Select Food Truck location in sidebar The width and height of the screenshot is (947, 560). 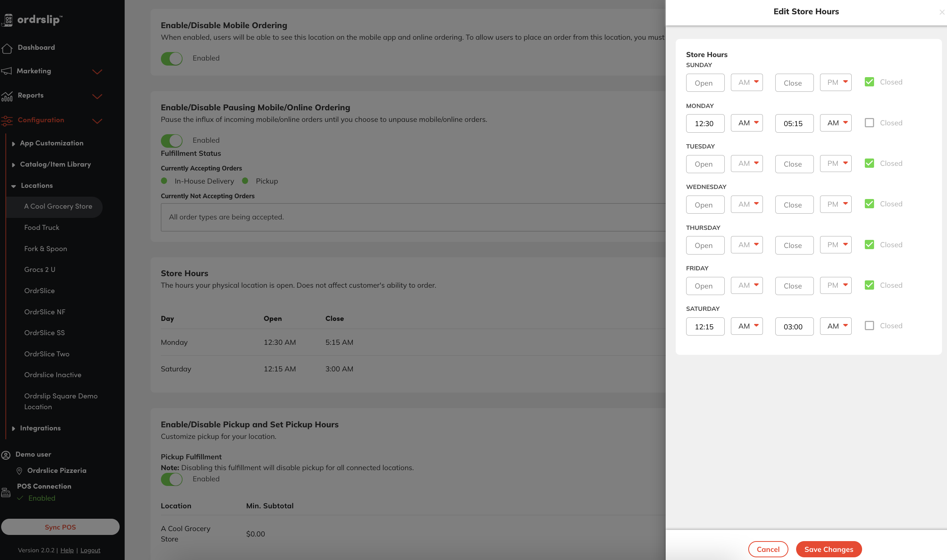(x=42, y=228)
